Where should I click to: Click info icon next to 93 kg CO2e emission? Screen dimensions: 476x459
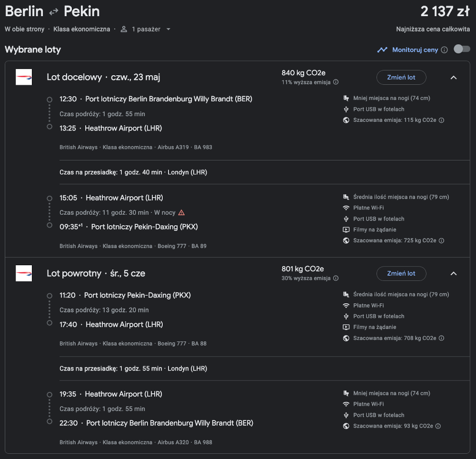click(x=438, y=426)
